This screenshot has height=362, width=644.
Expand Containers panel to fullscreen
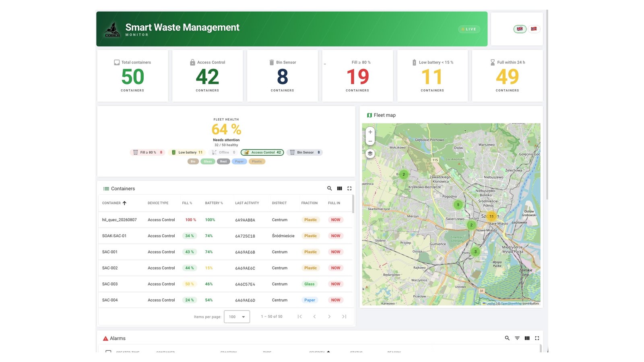pyautogui.click(x=349, y=188)
